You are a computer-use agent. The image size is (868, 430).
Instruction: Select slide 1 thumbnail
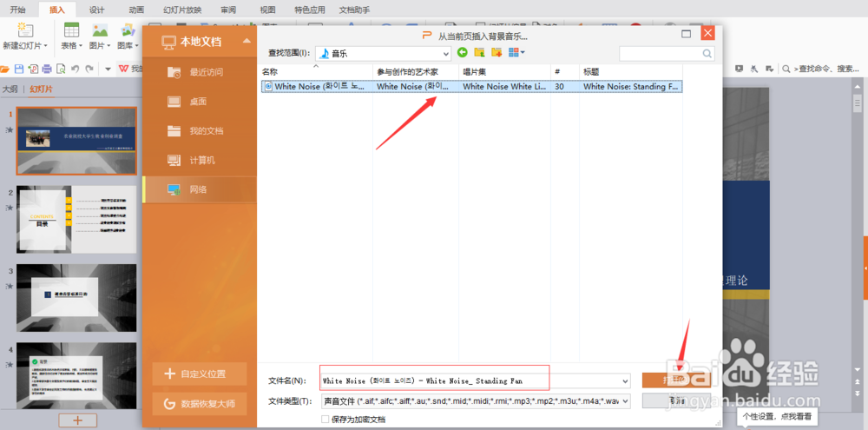(x=76, y=141)
